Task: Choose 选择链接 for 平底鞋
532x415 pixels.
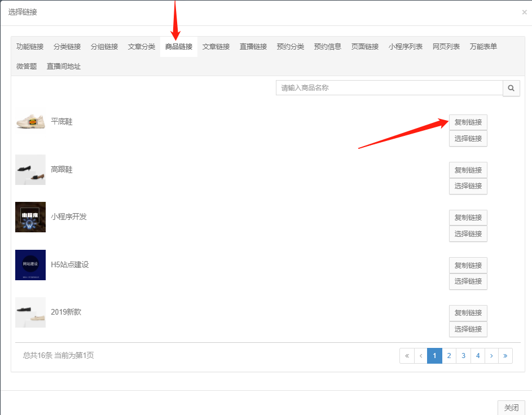Action: (468, 139)
